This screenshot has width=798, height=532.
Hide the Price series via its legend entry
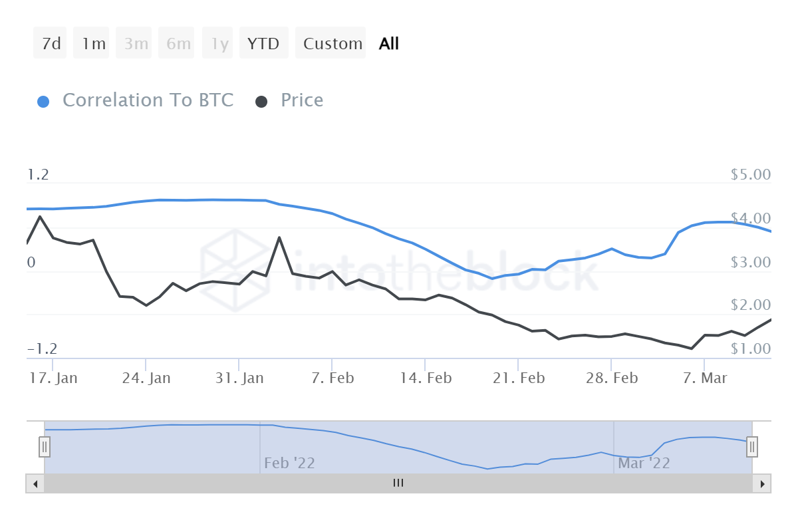coord(301,100)
